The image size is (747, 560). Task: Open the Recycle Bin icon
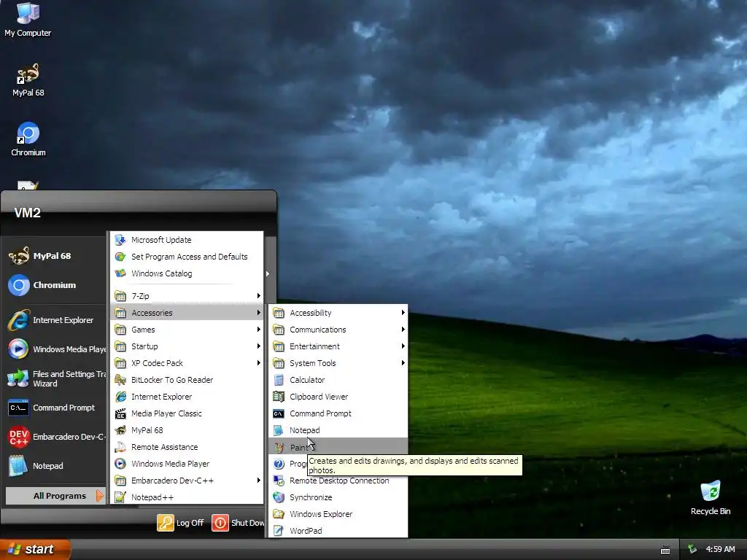point(711,498)
